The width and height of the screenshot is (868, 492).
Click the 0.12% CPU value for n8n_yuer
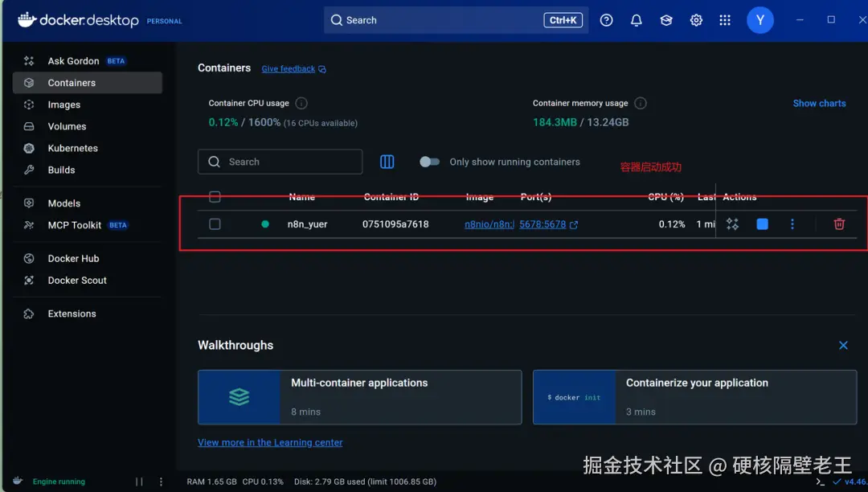(x=671, y=224)
